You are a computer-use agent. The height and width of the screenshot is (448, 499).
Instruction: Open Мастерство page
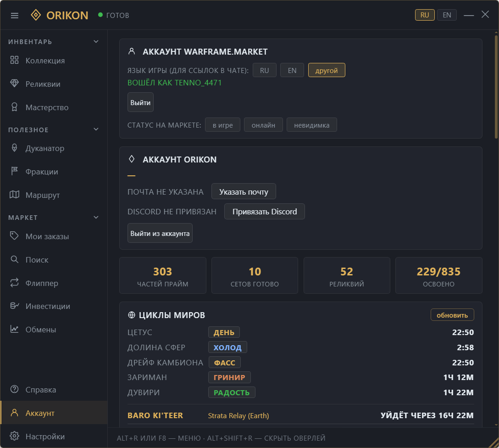pyautogui.click(x=54, y=107)
